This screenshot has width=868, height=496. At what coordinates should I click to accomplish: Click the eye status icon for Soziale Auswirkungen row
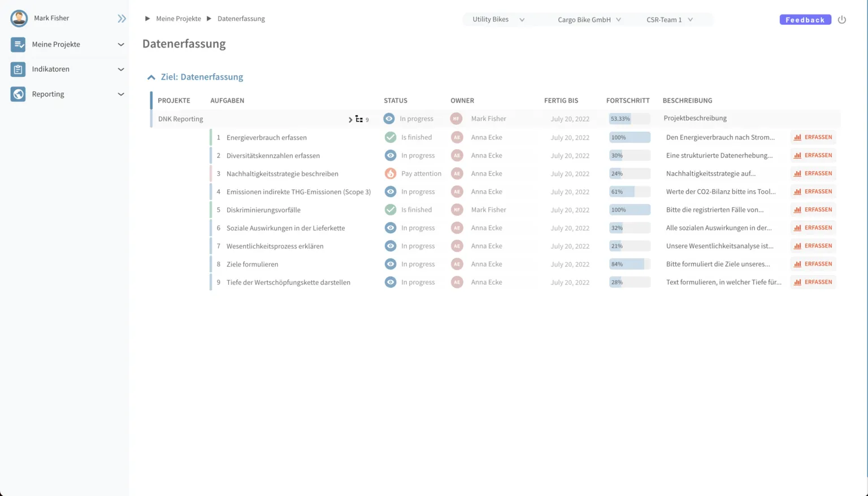pyautogui.click(x=390, y=228)
